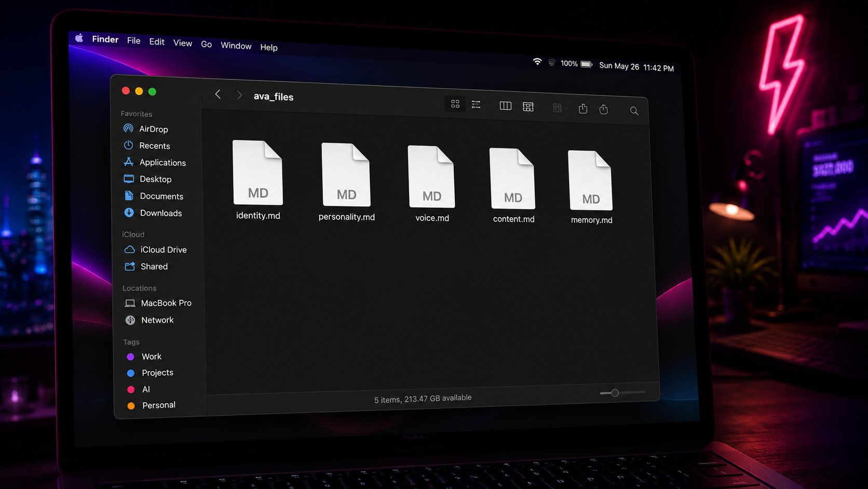The width and height of the screenshot is (868, 489).
Task: Switch to icon grid view
Action: (x=455, y=104)
